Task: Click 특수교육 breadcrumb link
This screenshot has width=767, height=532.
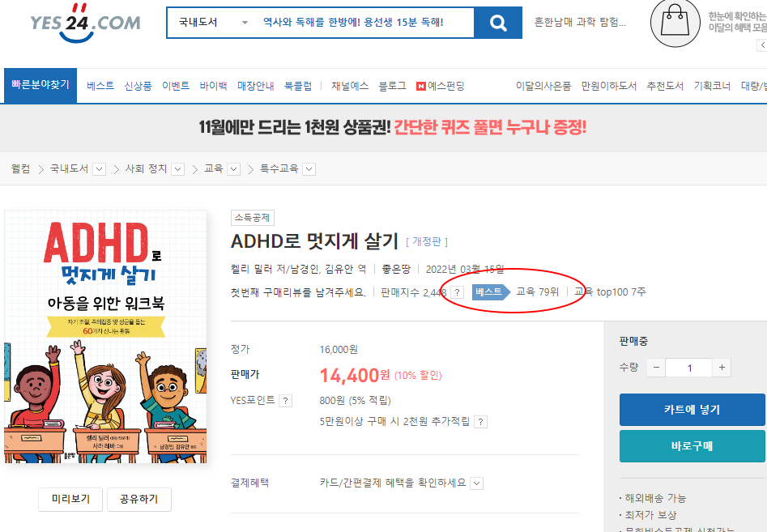Action: [279, 168]
